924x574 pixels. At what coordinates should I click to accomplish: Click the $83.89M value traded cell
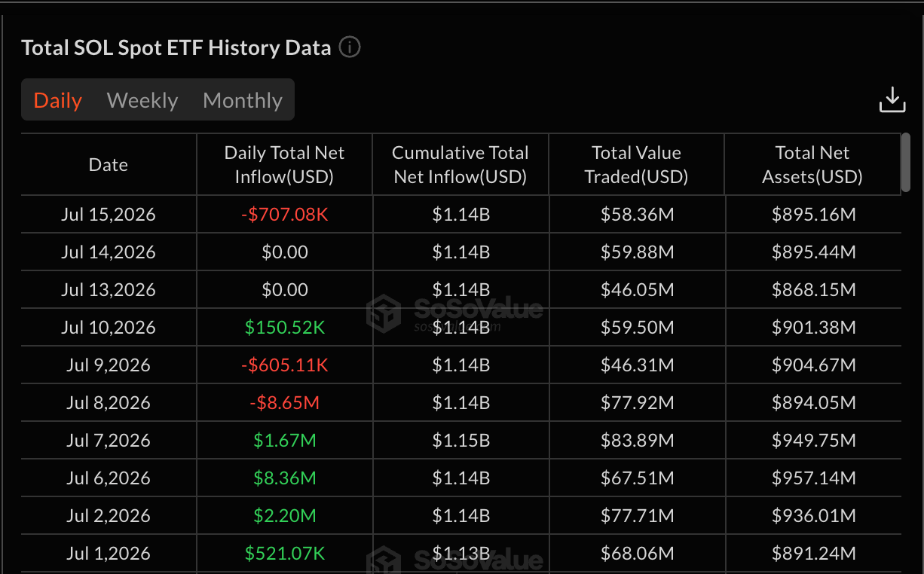pos(638,441)
